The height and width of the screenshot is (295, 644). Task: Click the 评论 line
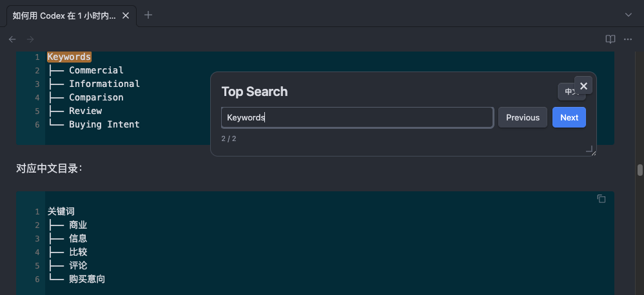coord(78,265)
